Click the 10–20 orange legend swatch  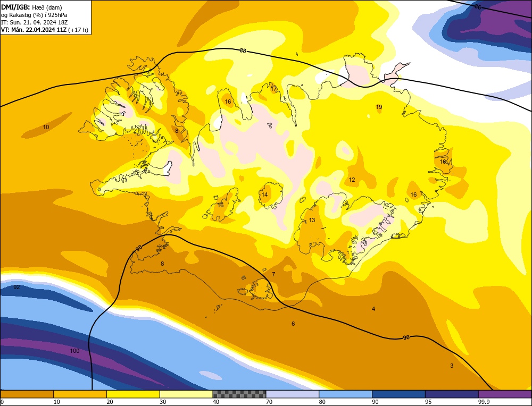[x=80, y=394]
